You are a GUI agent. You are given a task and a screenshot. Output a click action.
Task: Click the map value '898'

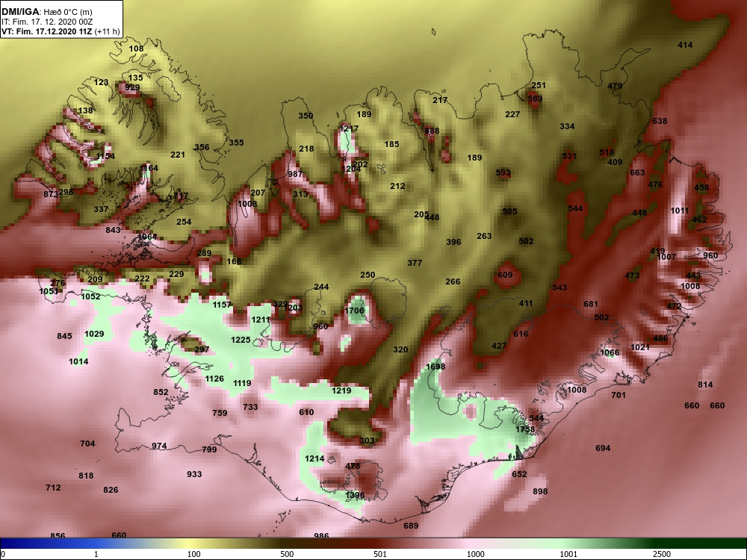(x=540, y=491)
